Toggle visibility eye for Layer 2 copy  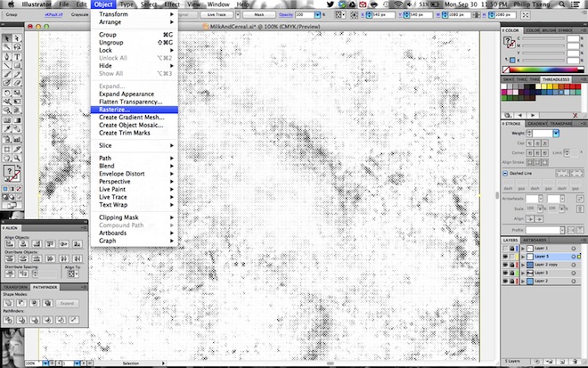pyautogui.click(x=505, y=265)
